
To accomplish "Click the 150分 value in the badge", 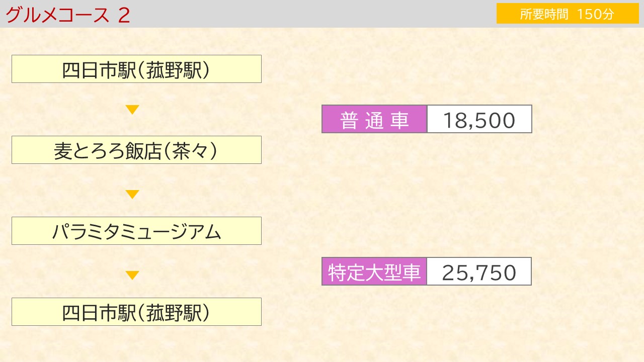I will pyautogui.click(x=596, y=14).
